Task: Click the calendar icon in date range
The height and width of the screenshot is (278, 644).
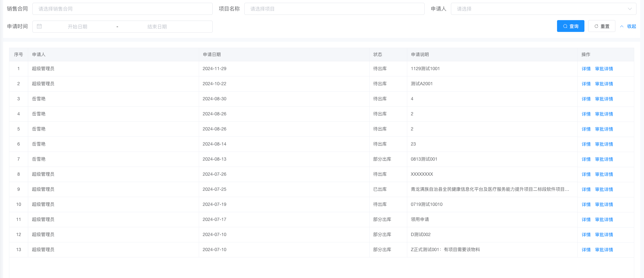Action: point(39,26)
